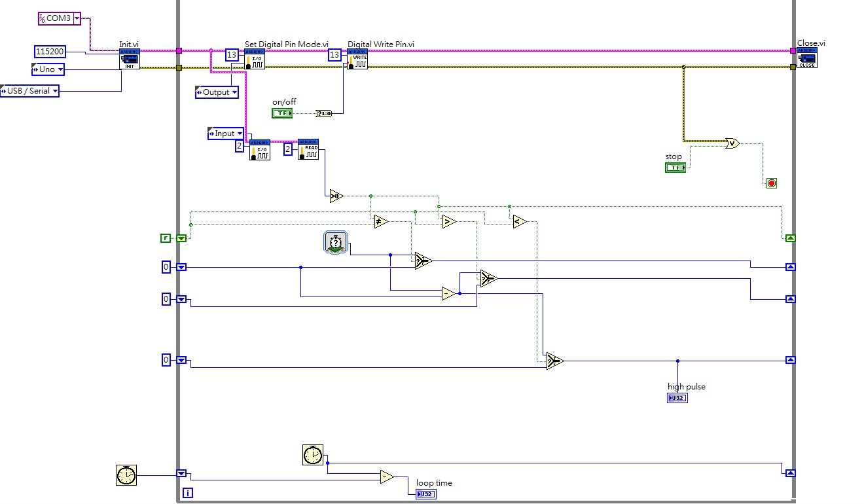Click the Arduino Init.vi node
The height and width of the screenshot is (504, 864).
click(x=129, y=59)
